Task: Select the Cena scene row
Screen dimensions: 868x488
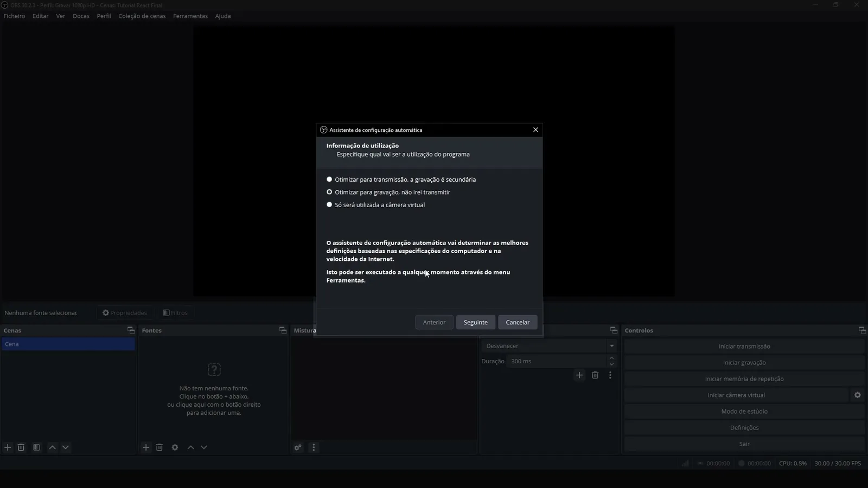Action: point(68,344)
